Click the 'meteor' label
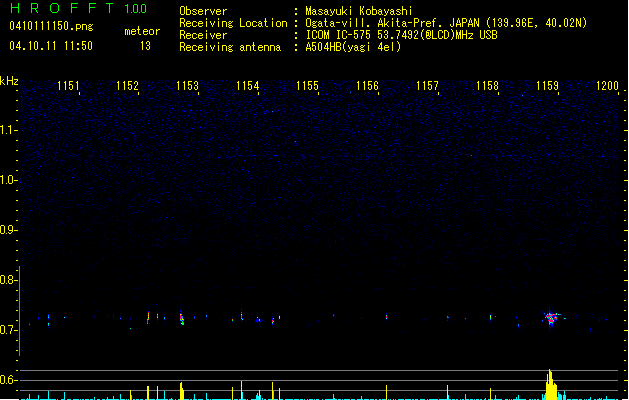This screenshot has height=400, width=629. 142,31
